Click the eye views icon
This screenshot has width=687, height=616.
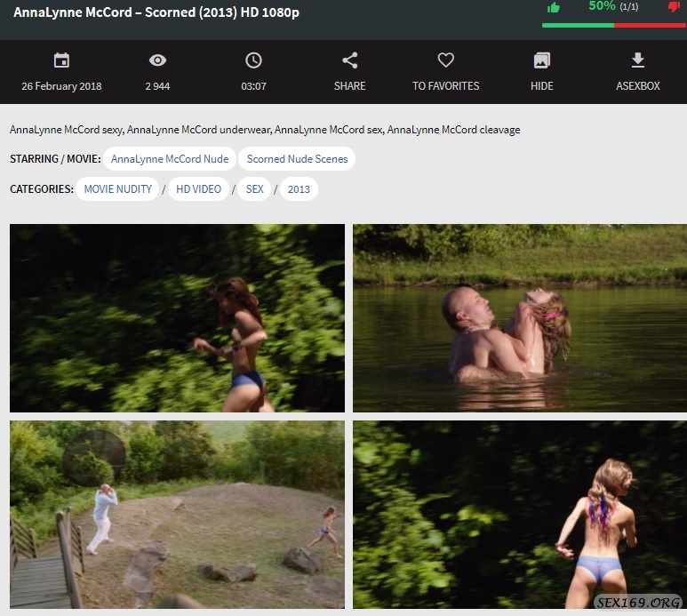point(157,60)
